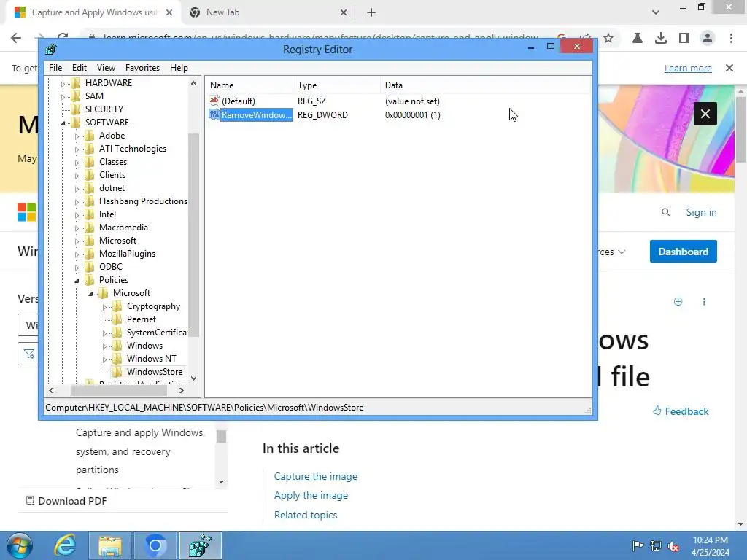Click the Data column header
Image resolution: width=747 pixels, height=560 pixels.
point(486,85)
